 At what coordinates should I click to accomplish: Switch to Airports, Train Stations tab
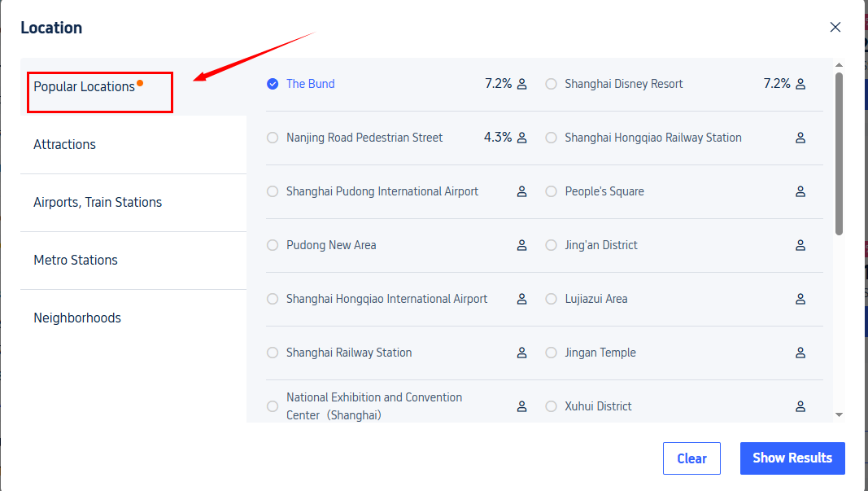(98, 202)
